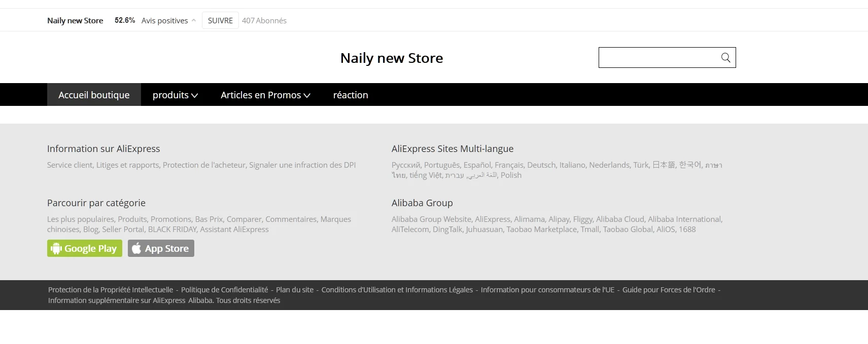Switch to the Türk language site

641,165
